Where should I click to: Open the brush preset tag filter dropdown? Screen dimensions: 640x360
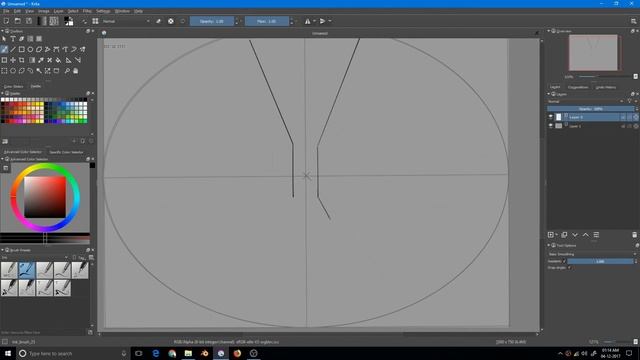[34, 258]
